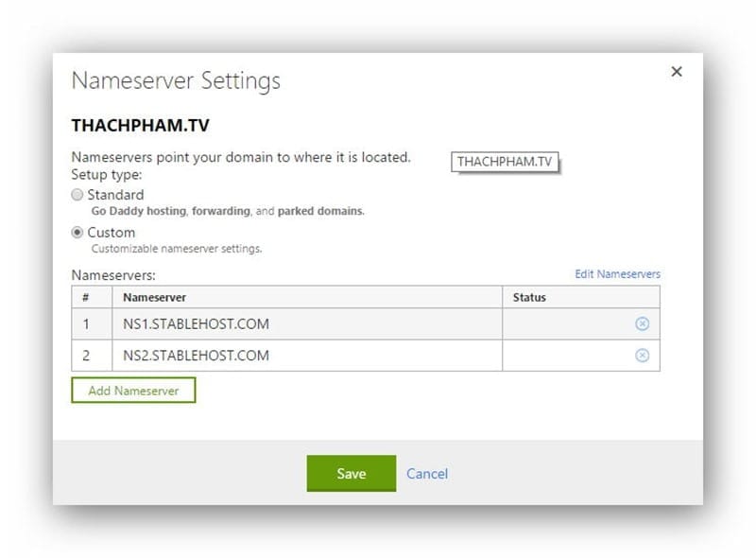Remove the NS2.STABLEHOST.COM nameserver with its delete icon
756x558 pixels.
click(642, 356)
